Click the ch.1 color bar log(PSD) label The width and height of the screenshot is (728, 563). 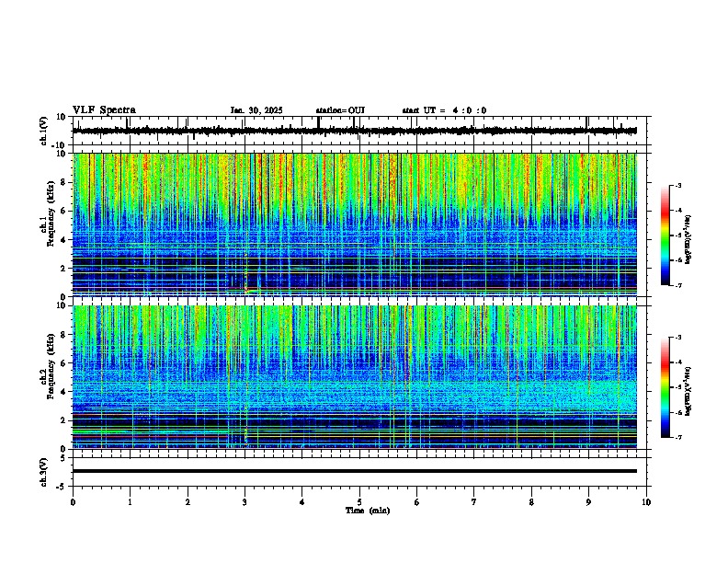pos(688,240)
